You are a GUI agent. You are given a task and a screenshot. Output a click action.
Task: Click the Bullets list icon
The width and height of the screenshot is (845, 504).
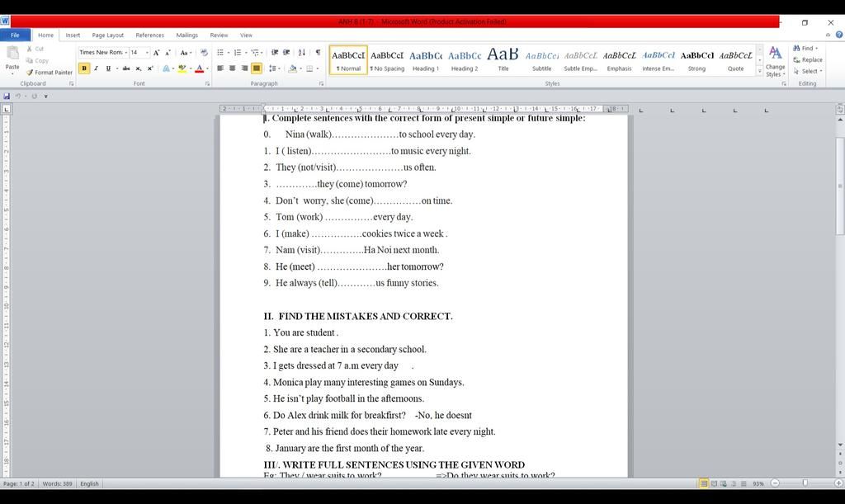coord(220,52)
